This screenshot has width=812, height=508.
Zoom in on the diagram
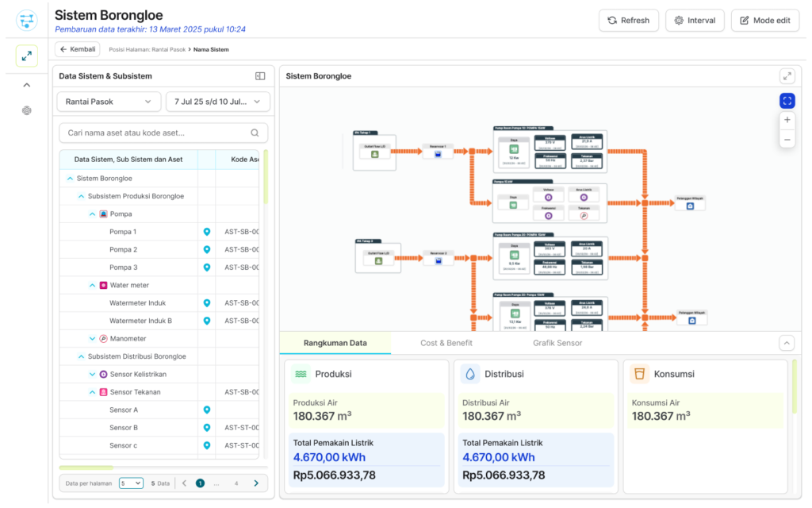click(x=787, y=121)
